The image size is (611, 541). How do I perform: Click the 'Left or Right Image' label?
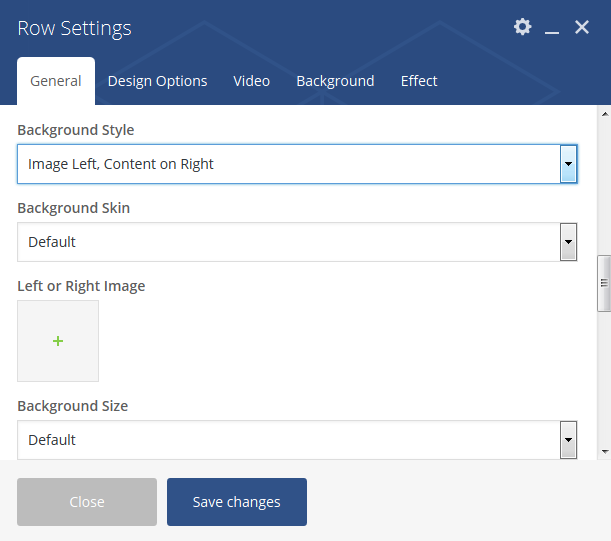click(x=81, y=286)
